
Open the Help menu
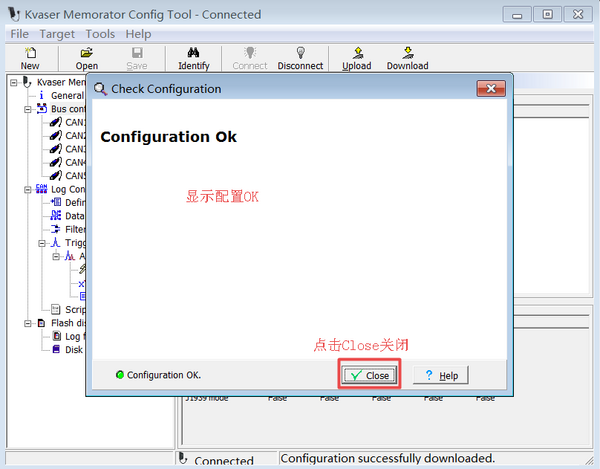pyautogui.click(x=138, y=34)
